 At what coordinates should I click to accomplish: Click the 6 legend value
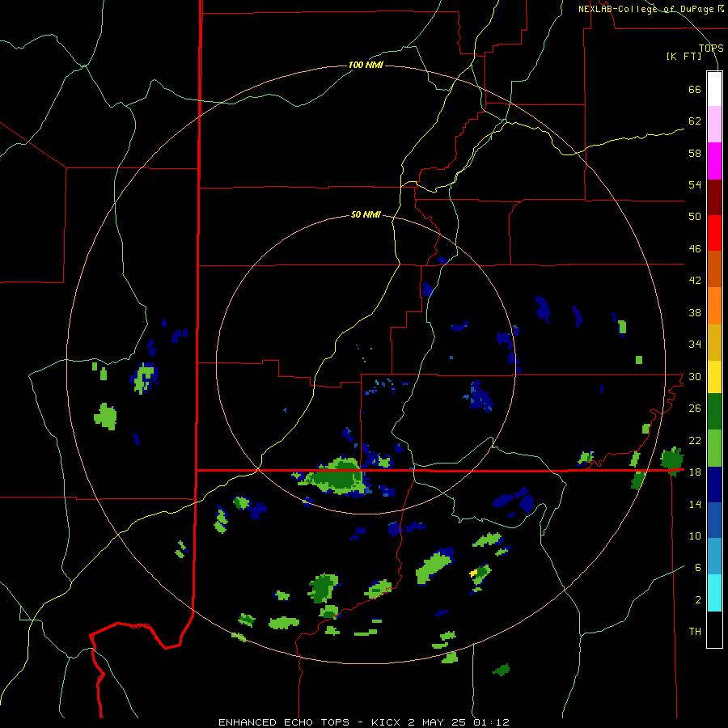point(698,568)
